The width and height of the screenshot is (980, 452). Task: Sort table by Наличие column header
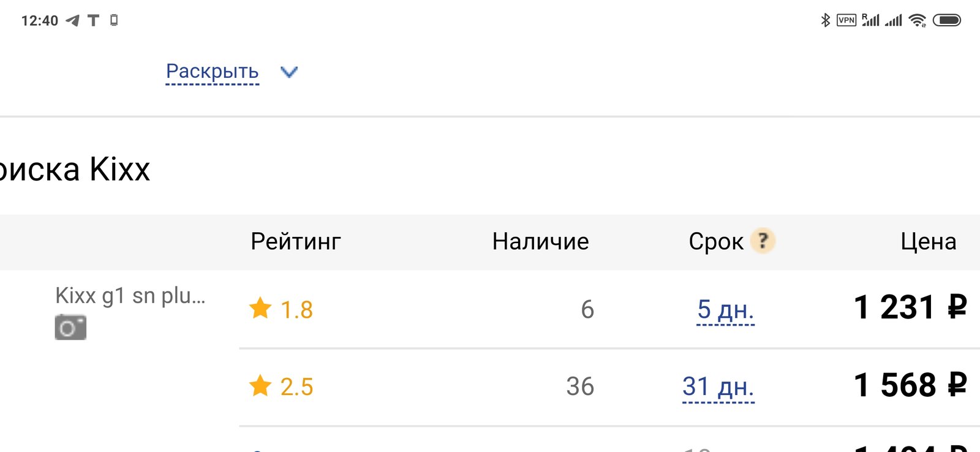coord(541,241)
